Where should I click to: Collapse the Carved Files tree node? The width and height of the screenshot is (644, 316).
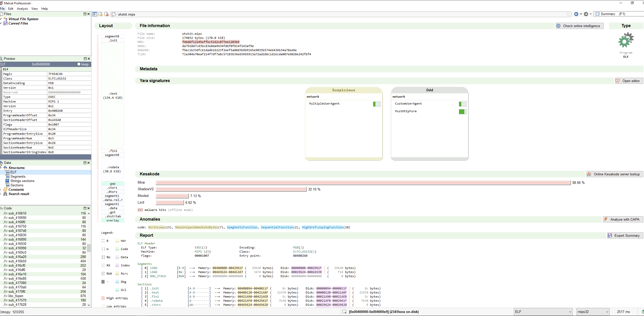pos(1,23)
